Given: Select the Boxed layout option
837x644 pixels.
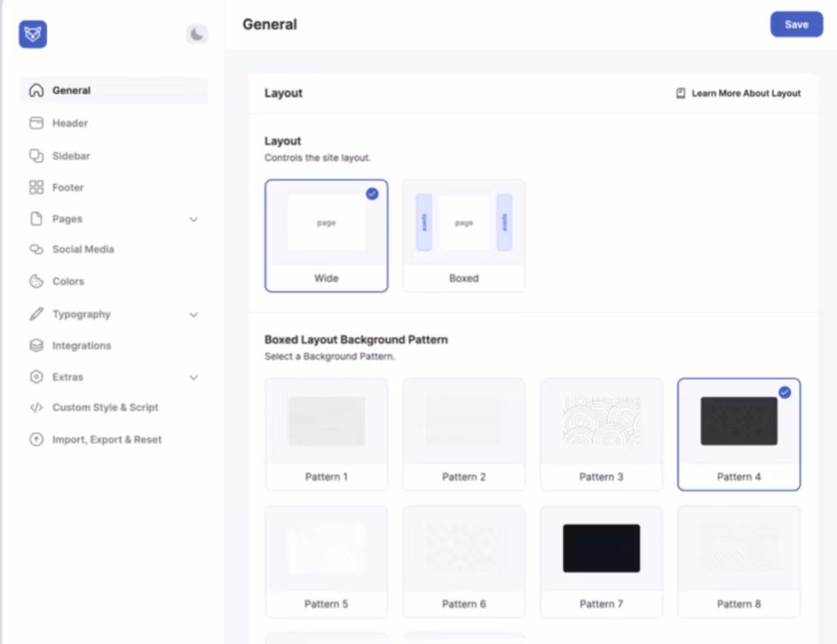Looking at the screenshot, I should 464,236.
